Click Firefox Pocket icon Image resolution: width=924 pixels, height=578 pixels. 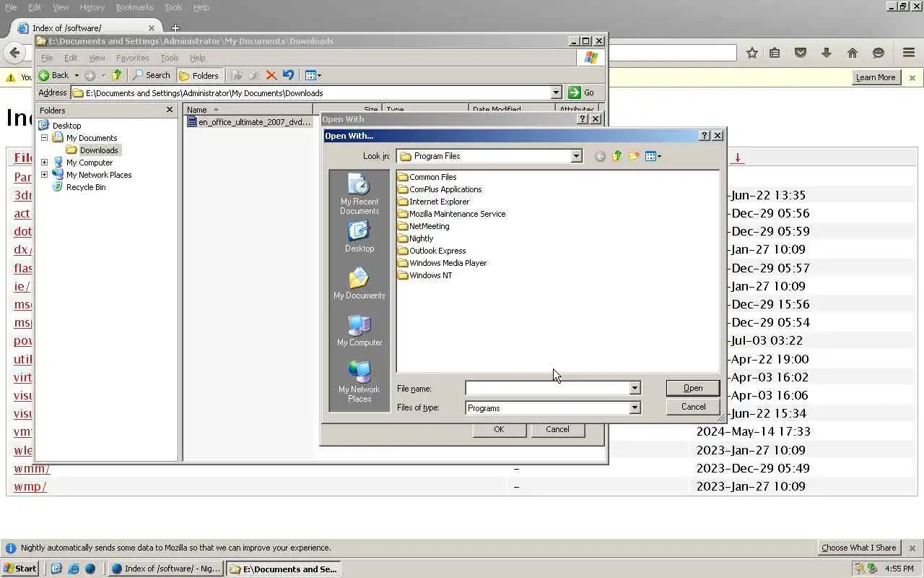[x=801, y=53]
